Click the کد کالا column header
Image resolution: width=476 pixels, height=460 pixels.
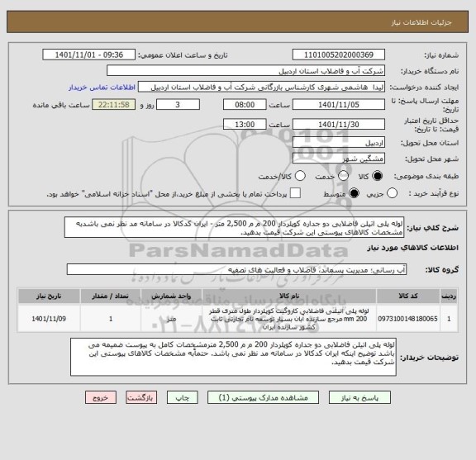click(408, 296)
